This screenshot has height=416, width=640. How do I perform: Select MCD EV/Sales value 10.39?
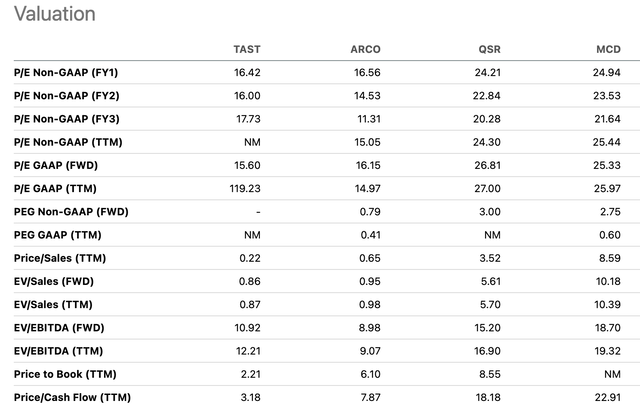607,304
